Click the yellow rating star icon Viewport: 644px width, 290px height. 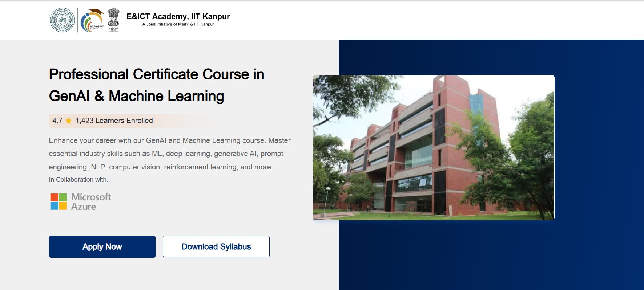pos(68,121)
